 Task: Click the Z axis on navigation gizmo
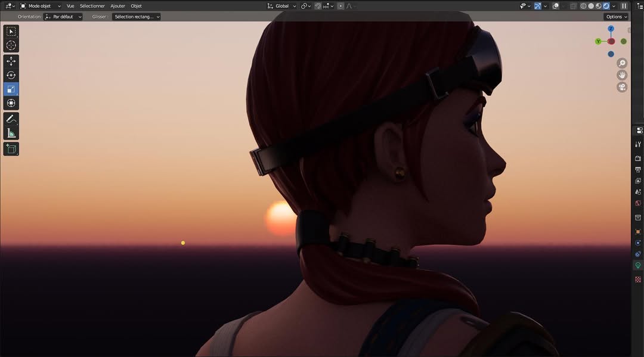pyautogui.click(x=611, y=29)
